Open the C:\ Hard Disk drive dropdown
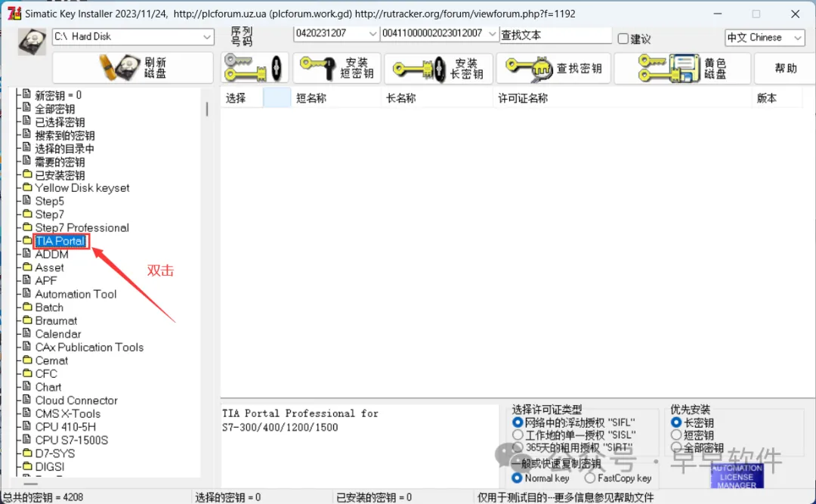Viewport: 816px width, 504px height. [x=133, y=36]
